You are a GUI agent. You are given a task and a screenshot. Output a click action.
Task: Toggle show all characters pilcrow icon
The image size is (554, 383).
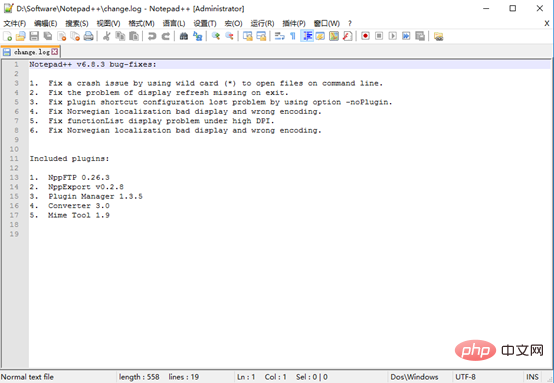[293, 36]
